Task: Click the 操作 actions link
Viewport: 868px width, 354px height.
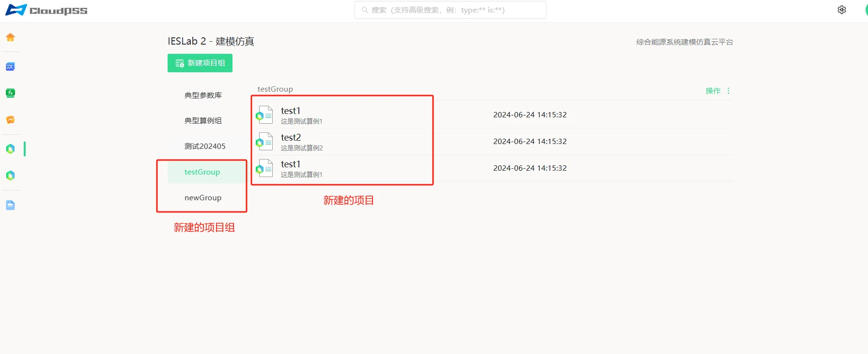Action: [x=713, y=91]
